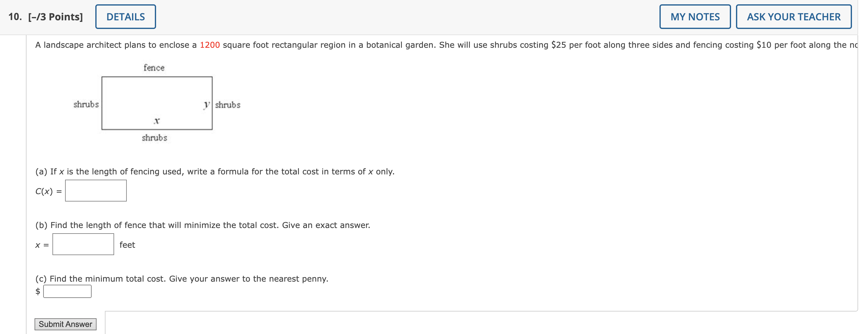
Task: Click question number 10 label
Action: 14,17
